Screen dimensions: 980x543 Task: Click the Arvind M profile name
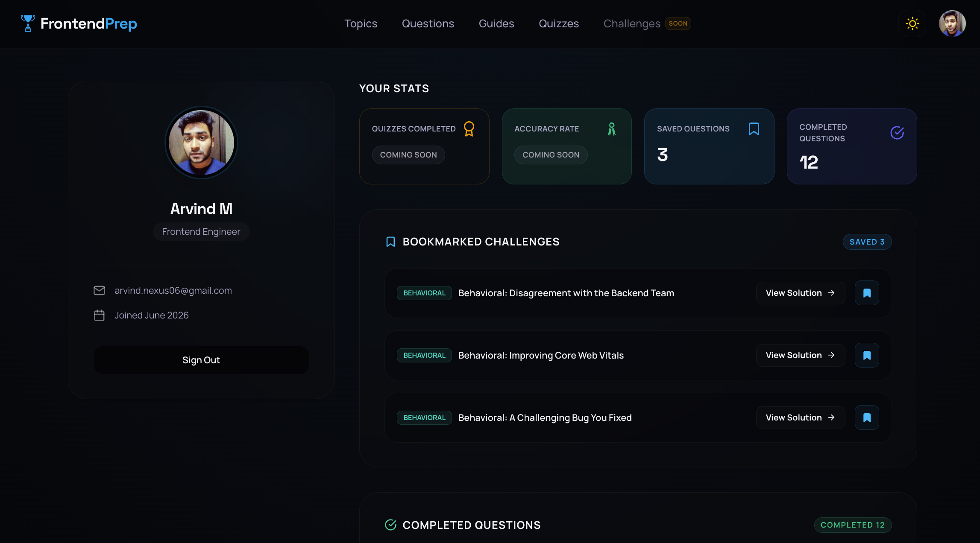[x=201, y=209]
